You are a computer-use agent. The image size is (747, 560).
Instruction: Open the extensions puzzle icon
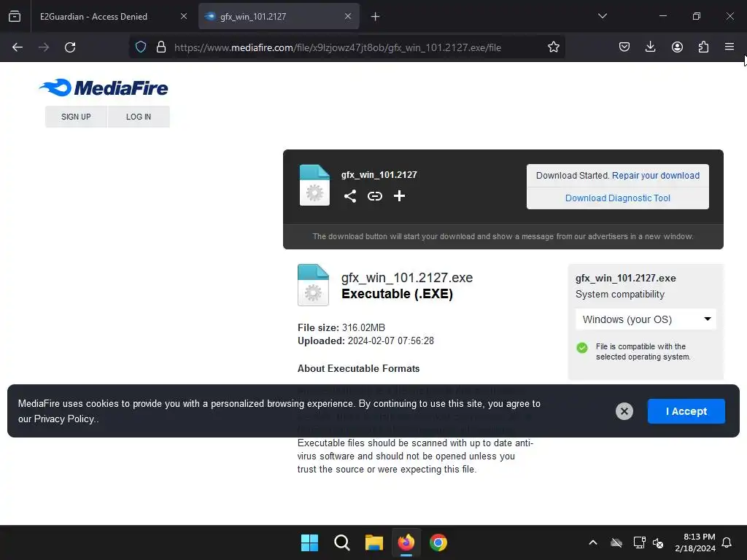click(703, 47)
